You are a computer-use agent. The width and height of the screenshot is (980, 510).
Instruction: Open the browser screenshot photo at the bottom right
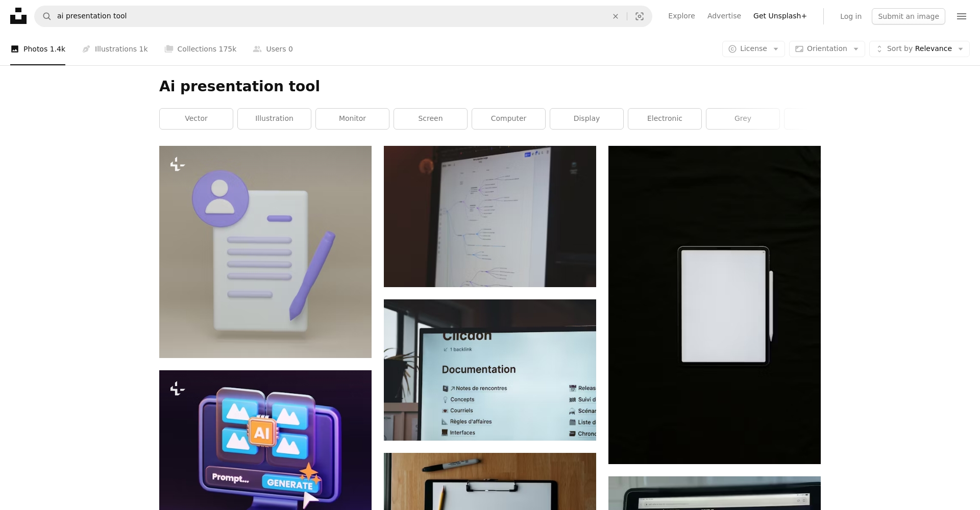(715, 493)
